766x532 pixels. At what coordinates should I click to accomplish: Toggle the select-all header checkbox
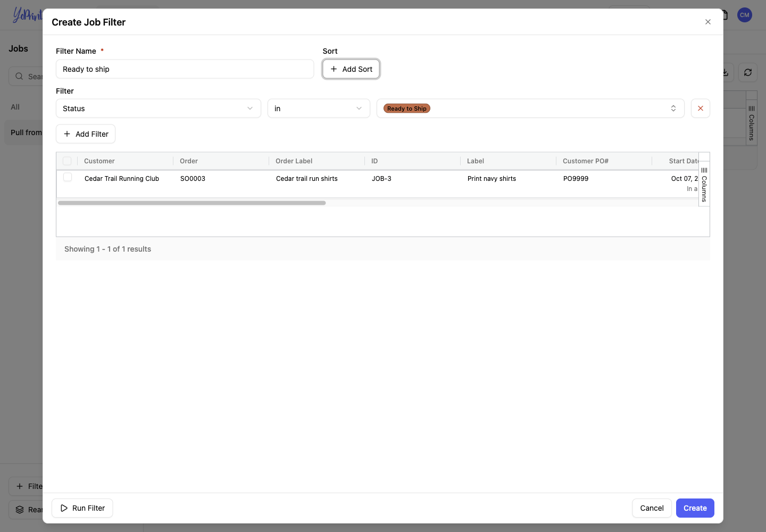[x=67, y=161]
